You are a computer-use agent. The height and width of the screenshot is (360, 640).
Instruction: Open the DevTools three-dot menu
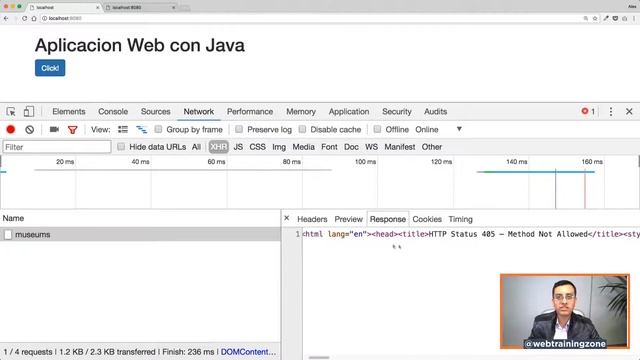611,111
